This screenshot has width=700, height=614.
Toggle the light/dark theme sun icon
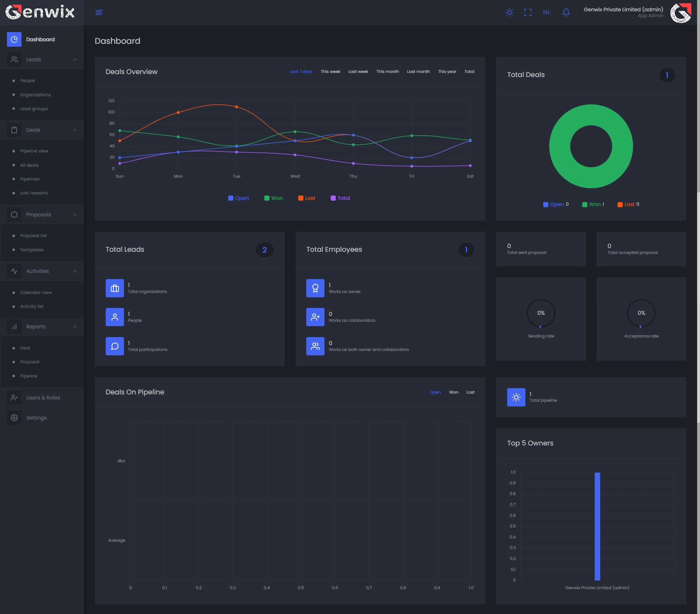[510, 12]
